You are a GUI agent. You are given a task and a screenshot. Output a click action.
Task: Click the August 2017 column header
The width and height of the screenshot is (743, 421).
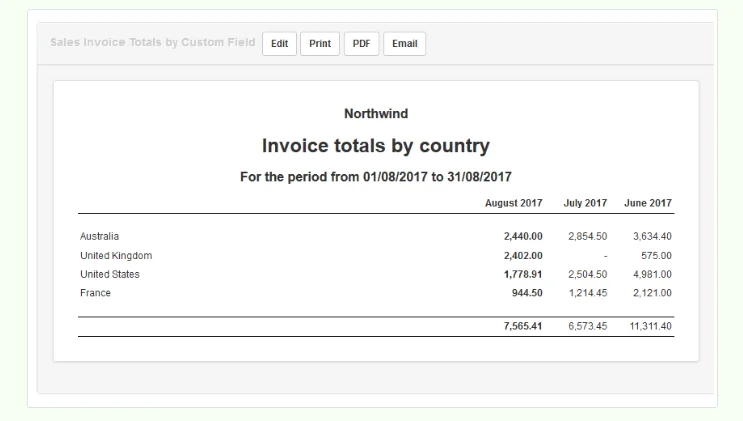(514, 203)
